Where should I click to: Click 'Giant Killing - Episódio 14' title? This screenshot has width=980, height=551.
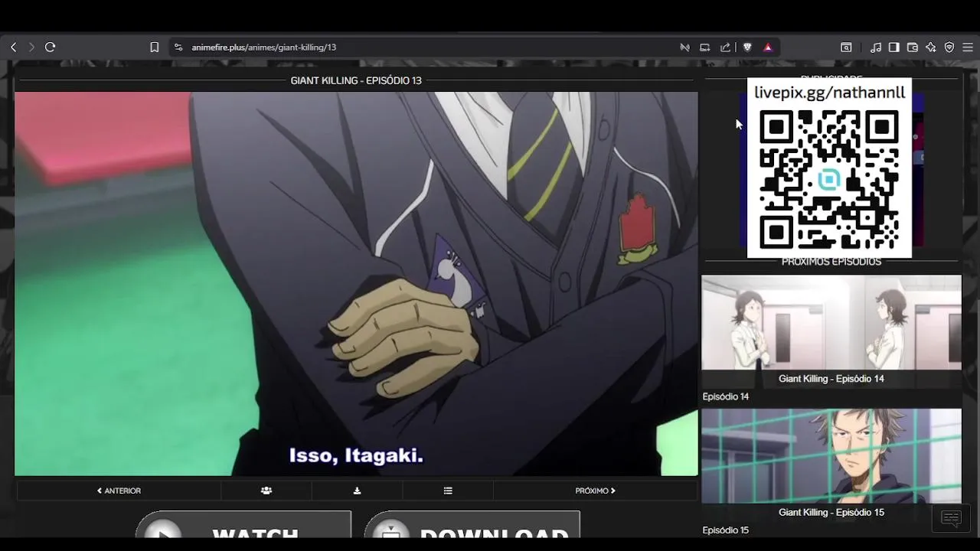[831, 379]
